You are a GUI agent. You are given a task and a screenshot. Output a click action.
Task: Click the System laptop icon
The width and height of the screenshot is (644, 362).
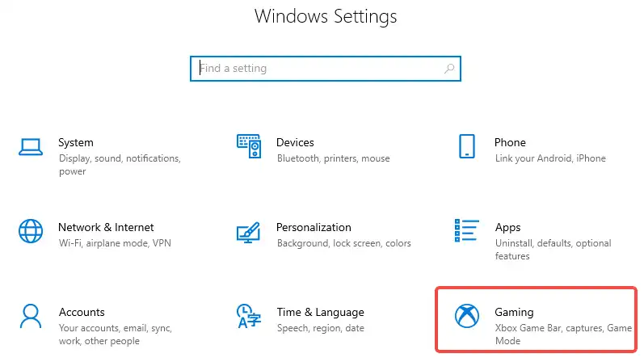point(31,147)
